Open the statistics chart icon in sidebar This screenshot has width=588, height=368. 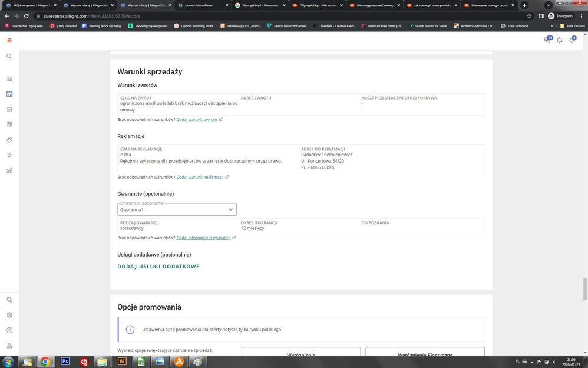pos(9,170)
